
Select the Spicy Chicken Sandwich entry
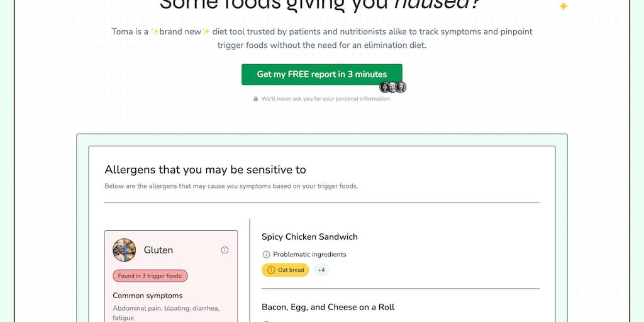pyautogui.click(x=309, y=237)
